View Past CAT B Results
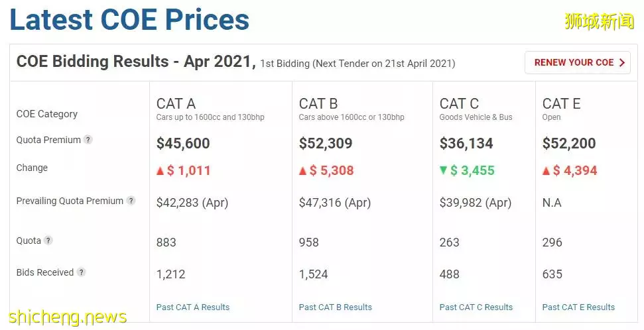 click(x=335, y=307)
